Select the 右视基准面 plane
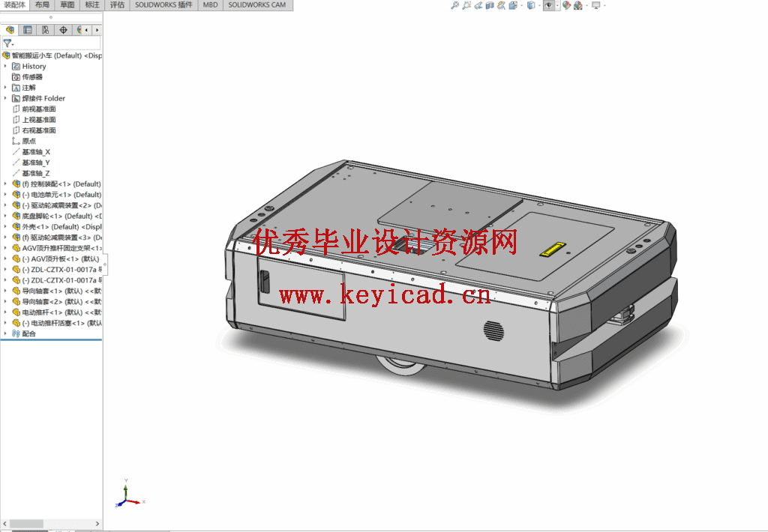 click(x=34, y=130)
